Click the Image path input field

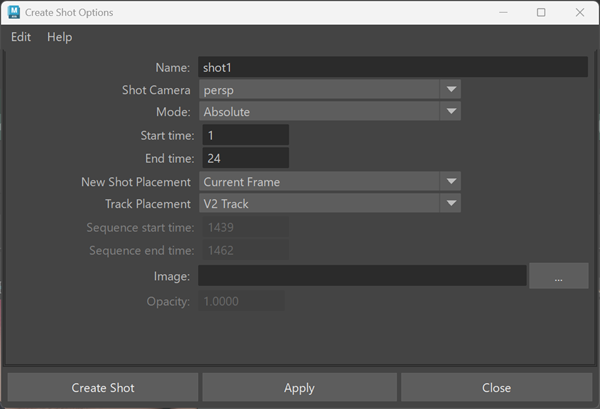(362, 275)
